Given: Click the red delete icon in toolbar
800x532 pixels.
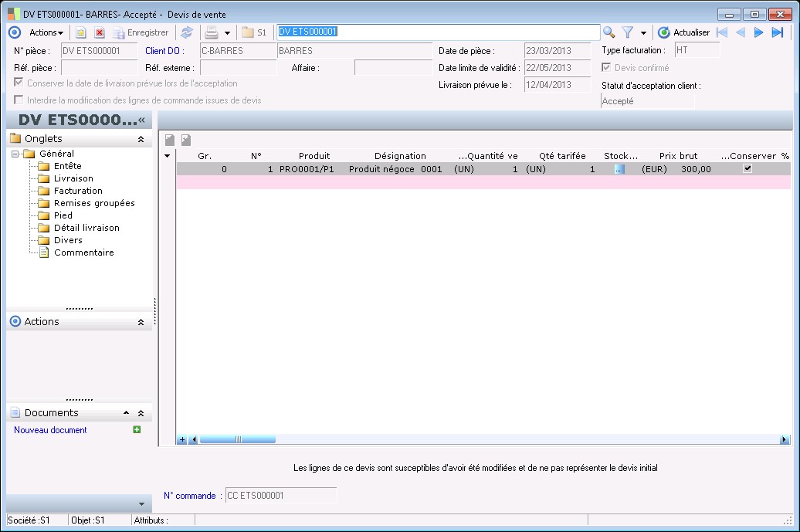Looking at the screenshot, I should (100, 32).
